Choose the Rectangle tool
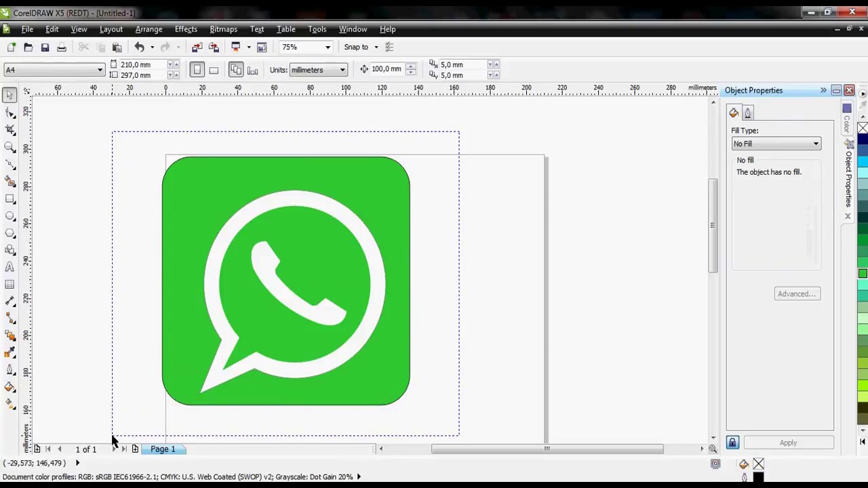 coord(9,199)
